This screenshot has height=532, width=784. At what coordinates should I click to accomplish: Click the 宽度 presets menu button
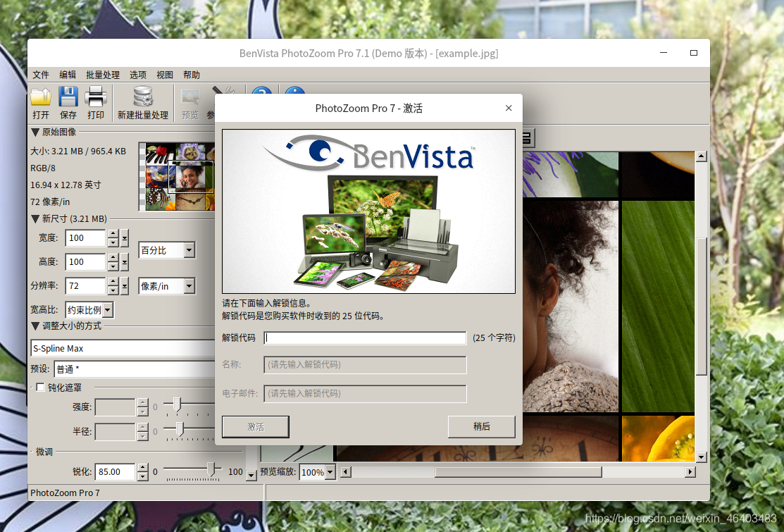[x=125, y=238]
